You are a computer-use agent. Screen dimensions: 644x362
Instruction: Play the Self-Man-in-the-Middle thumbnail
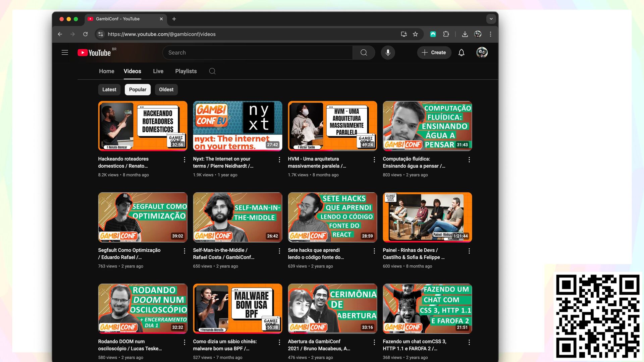pyautogui.click(x=237, y=217)
